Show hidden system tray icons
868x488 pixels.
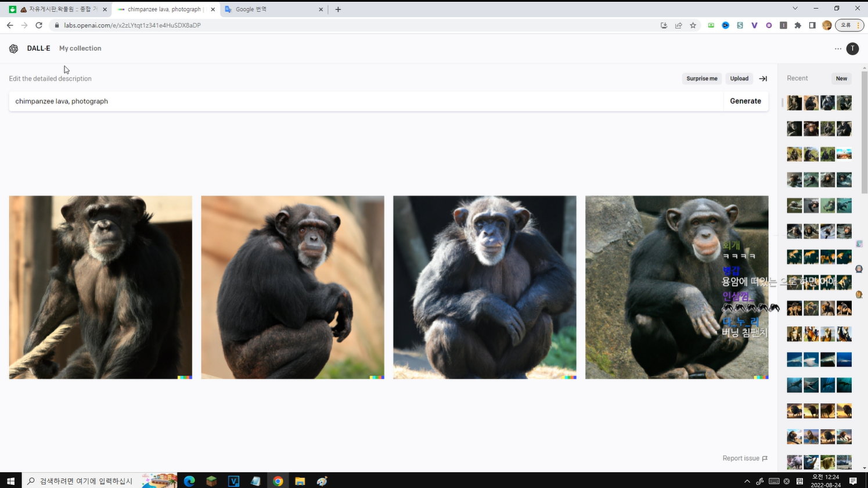tap(747, 481)
